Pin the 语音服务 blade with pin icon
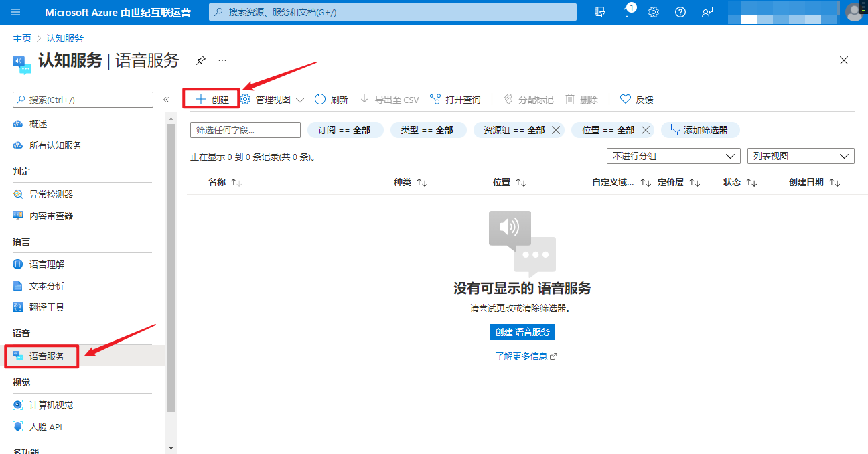 tap(200, 60)
